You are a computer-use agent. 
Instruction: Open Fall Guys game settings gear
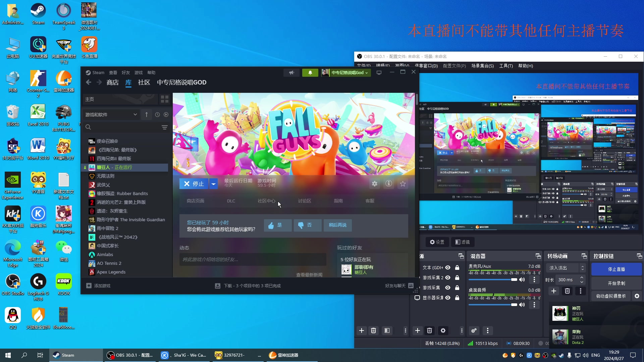pos(375,184)
